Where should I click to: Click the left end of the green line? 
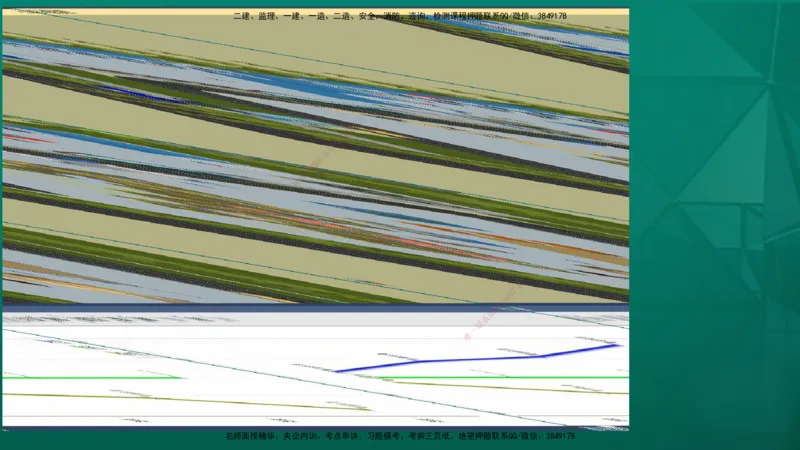pyautogui.click(x=6, y=378)
